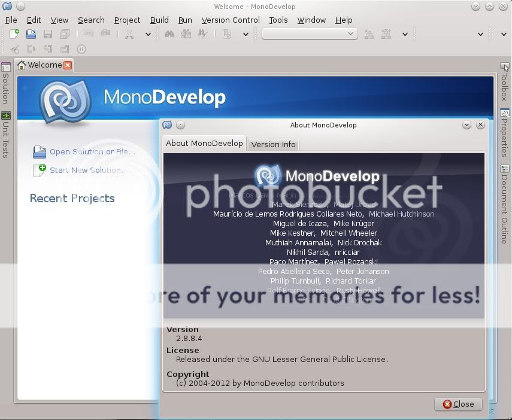The height and width of the screenshot is (420, 512).
Task: Click the Step Over debug icon
Action: point(31,49)
